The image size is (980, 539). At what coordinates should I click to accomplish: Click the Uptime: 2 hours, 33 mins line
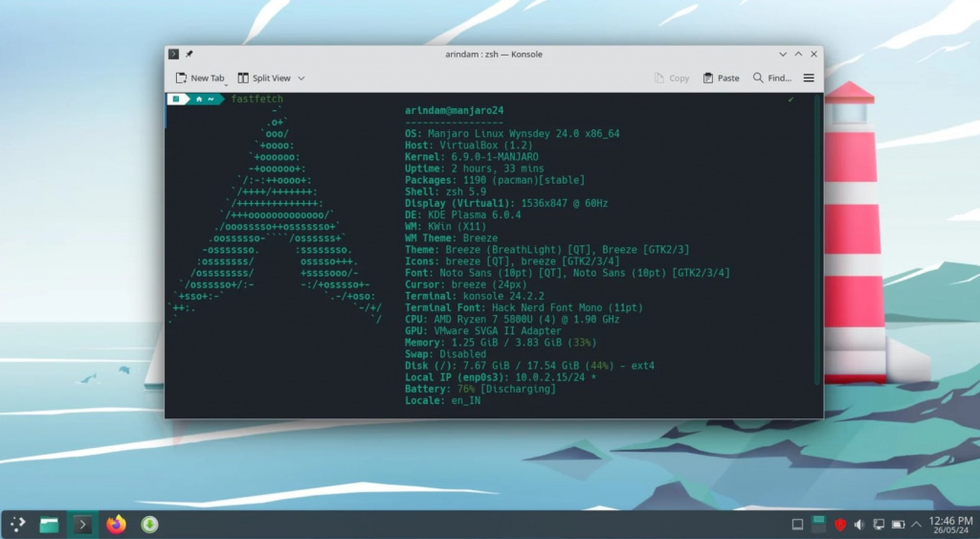475,168
